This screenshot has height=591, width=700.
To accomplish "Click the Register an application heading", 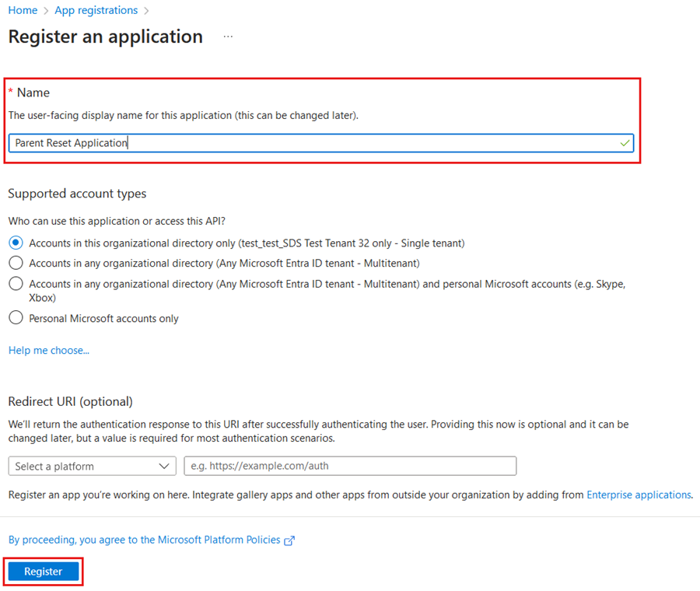I will click(105, 37).
